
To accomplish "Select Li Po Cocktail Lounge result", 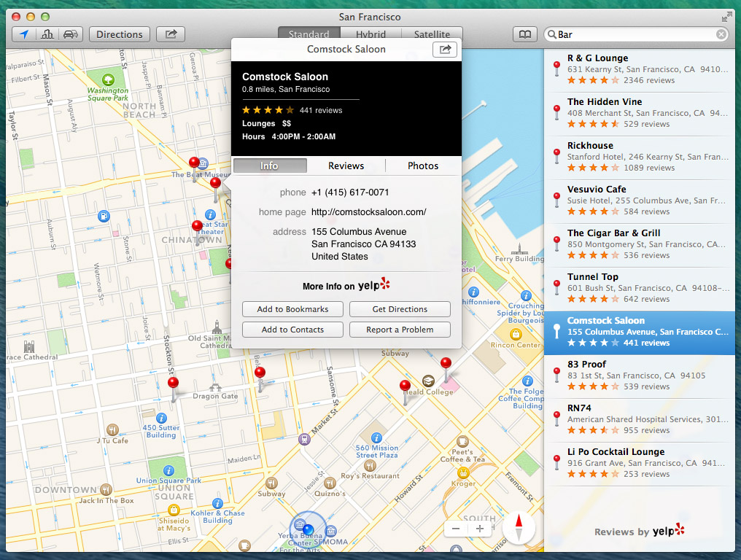I will (x=640, y=464).
